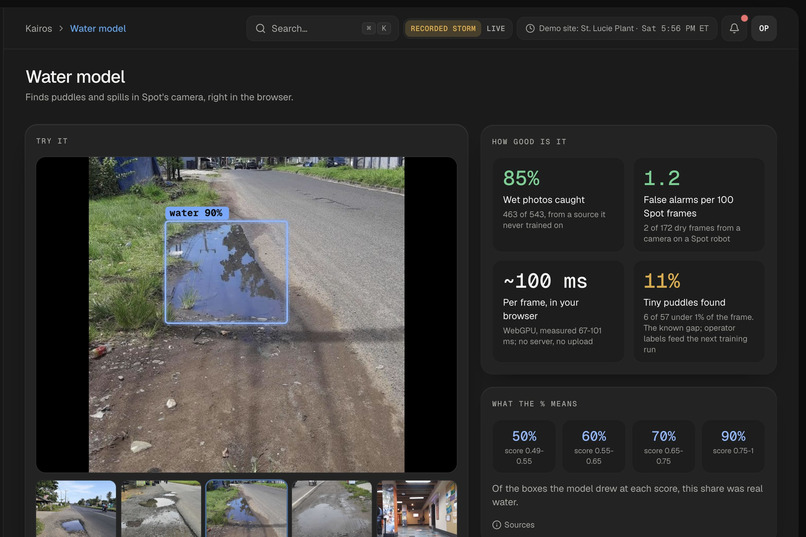Open the notifications bell
The image size is (806, 537).
click(734, 28)
